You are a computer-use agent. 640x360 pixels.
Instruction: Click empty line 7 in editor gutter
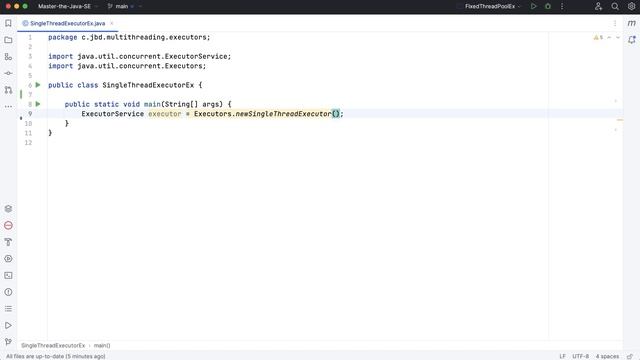[x=30, y=95]
